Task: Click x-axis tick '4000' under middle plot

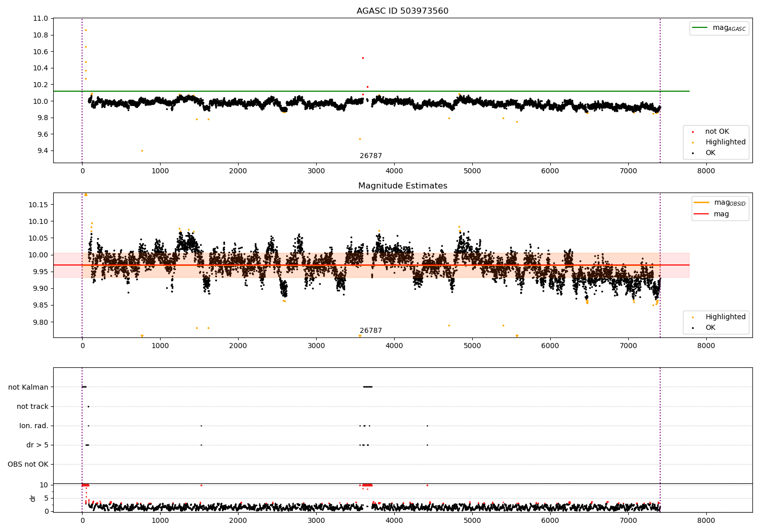Action: 394,346
